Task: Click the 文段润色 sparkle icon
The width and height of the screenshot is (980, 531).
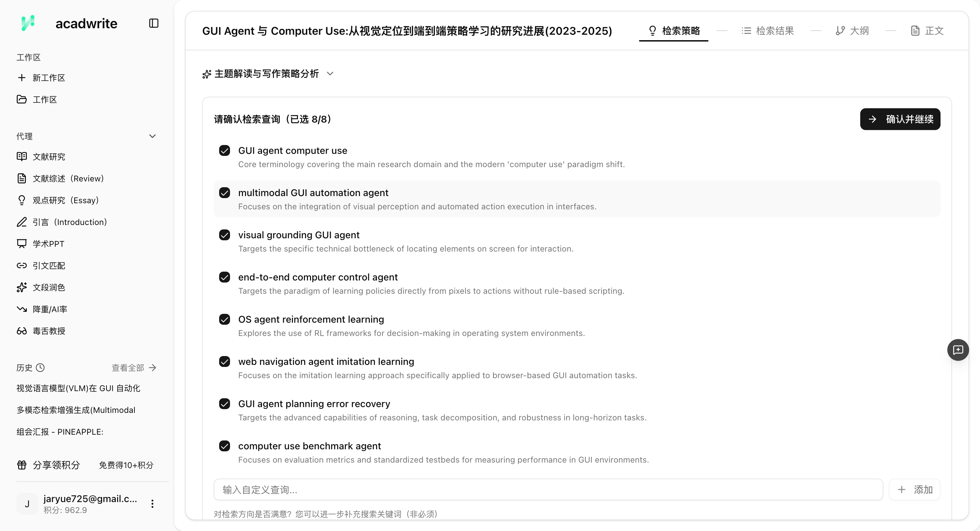Action: point(22,287)
